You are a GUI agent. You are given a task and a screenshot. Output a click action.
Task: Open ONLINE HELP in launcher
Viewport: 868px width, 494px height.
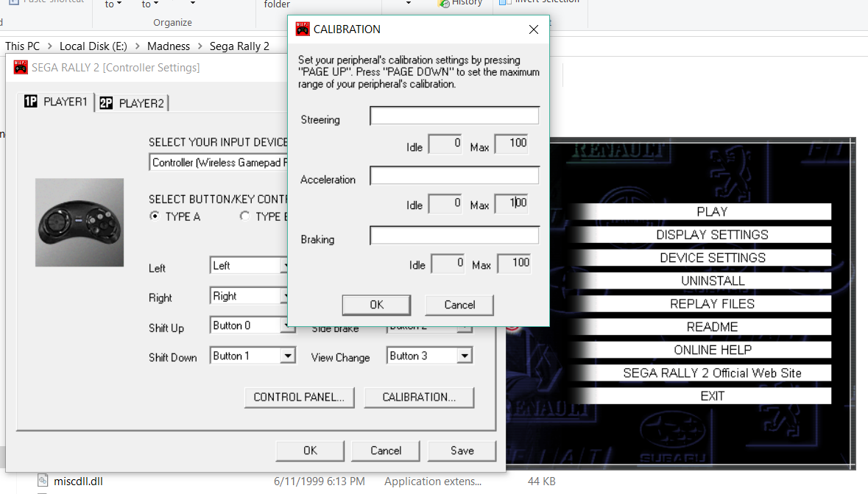(x=712, y=350)
